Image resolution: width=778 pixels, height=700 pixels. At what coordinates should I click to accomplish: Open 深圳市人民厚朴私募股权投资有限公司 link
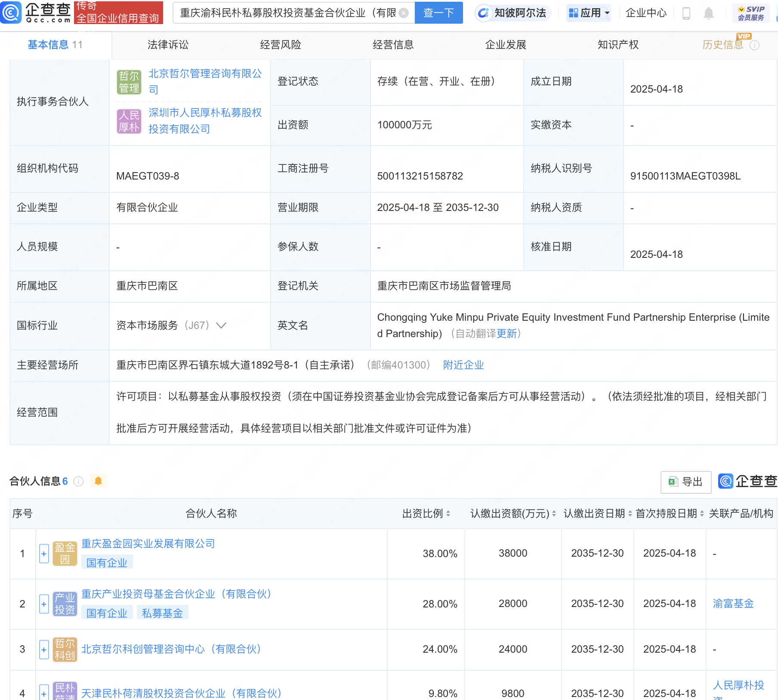click(205, 121)
